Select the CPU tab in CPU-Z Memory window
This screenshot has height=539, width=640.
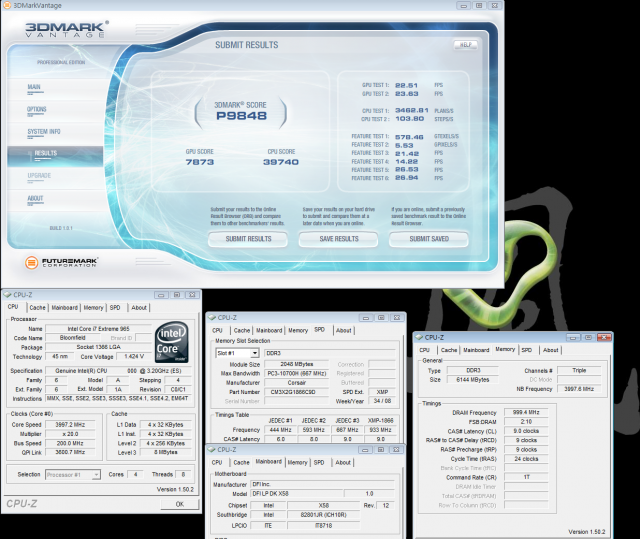coord(424,350)
